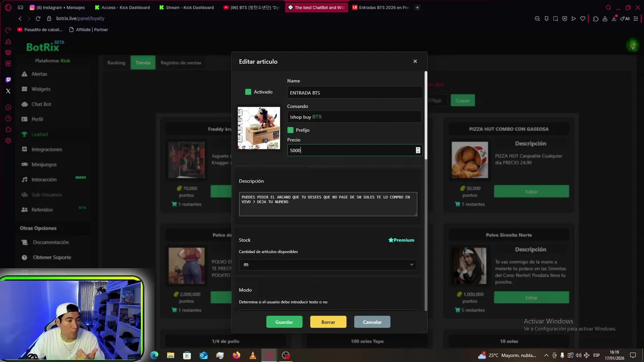Open the ad-blocker shield icon
The height and width of the screenshot is (362, 644).
pyautogui.click(x=565, y=19)
